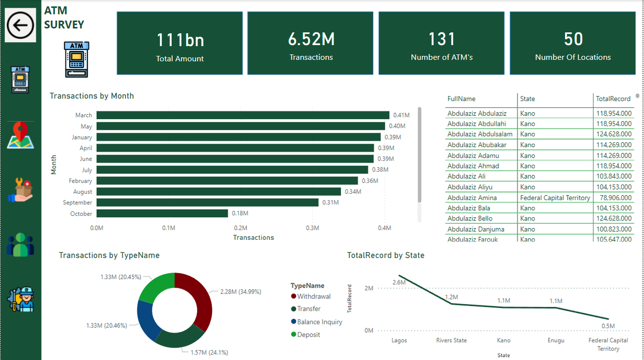Sort table by TotalRecord column header

(613, 99)
